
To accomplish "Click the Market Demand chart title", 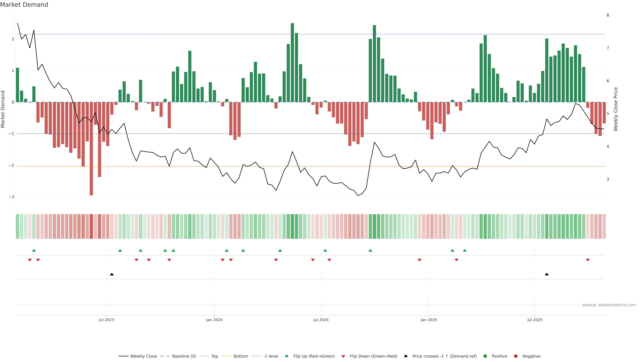I will [x=24, y=5].
